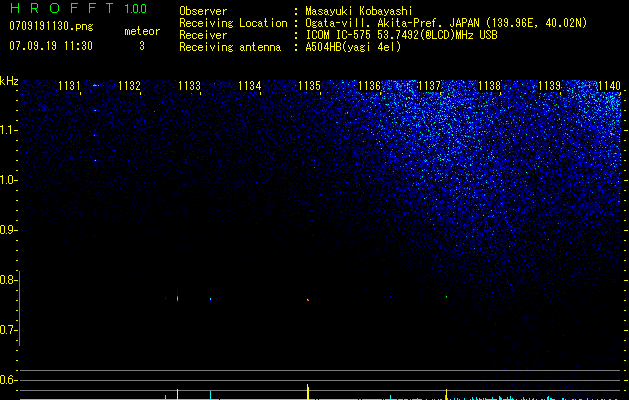Select the A504HB(yagi 4el) antenna text

[x=353, y=47]
